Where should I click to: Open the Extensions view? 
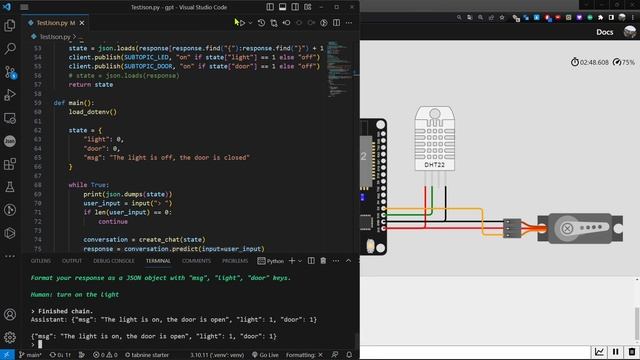[9, 164]
